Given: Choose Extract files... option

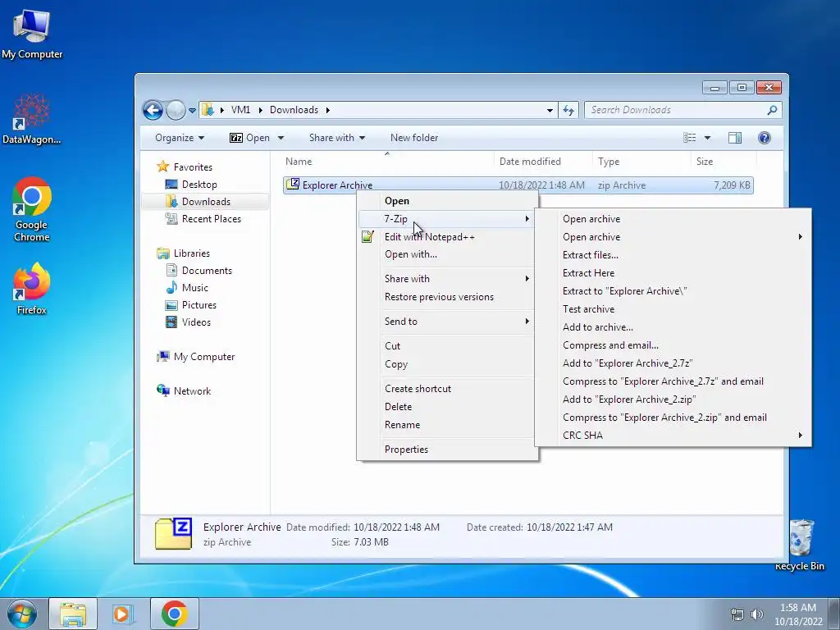Looking at the screenshot, I should click(x=673, y=255).
